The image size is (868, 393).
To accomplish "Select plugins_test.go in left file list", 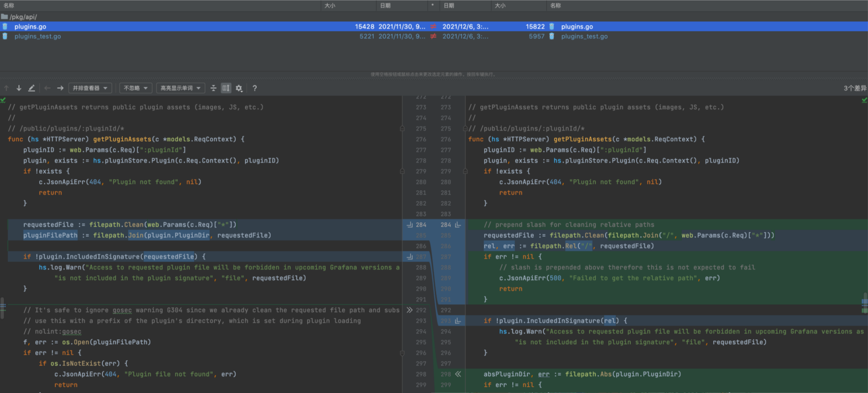I will point(38,36).
